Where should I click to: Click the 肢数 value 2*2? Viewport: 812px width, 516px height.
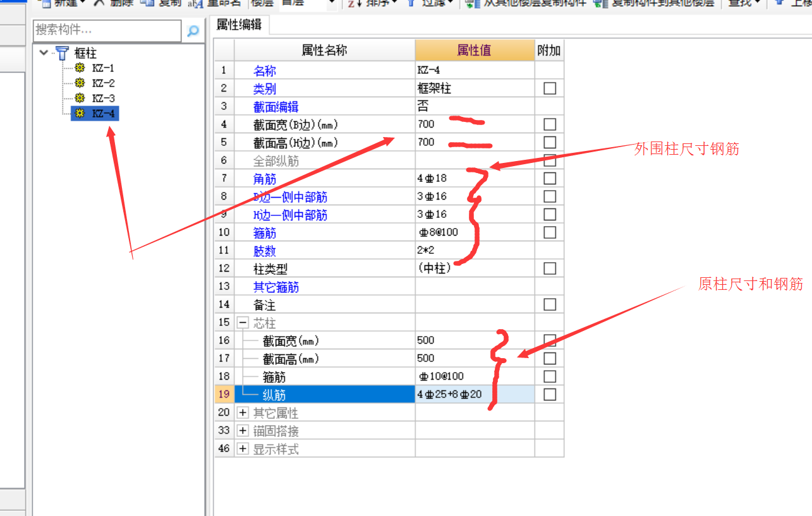pyautogui.click(x=475, y=251)
